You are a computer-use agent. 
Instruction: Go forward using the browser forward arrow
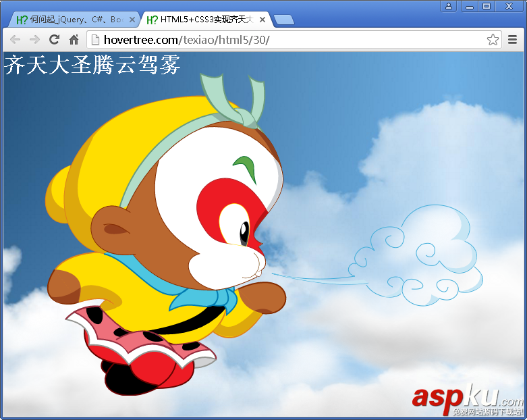click(x=34, y=40)
